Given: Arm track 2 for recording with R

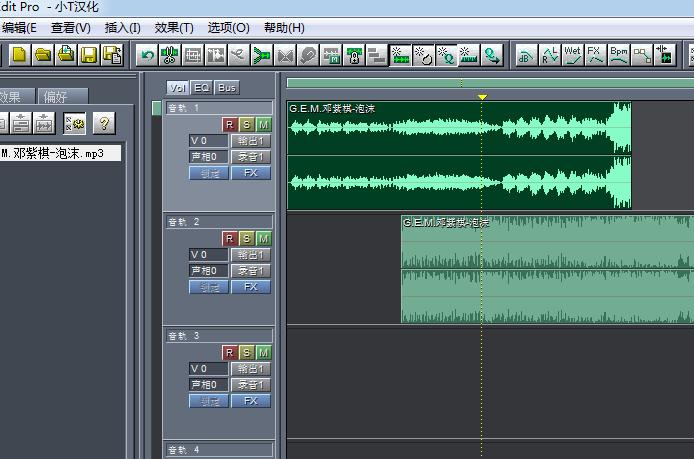Looking at the screenshot, I should tap(229, 239).
